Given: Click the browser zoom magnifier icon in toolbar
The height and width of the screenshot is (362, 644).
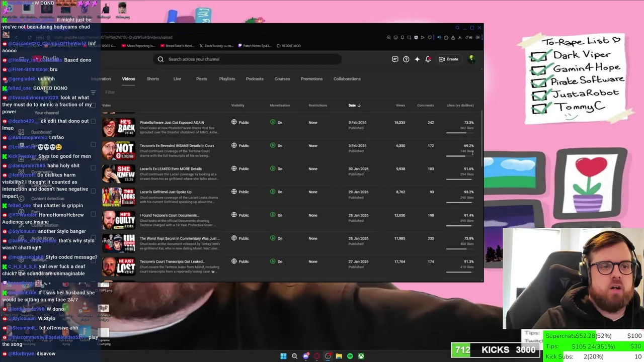Looking at the screenshot, I should point(388,37).
